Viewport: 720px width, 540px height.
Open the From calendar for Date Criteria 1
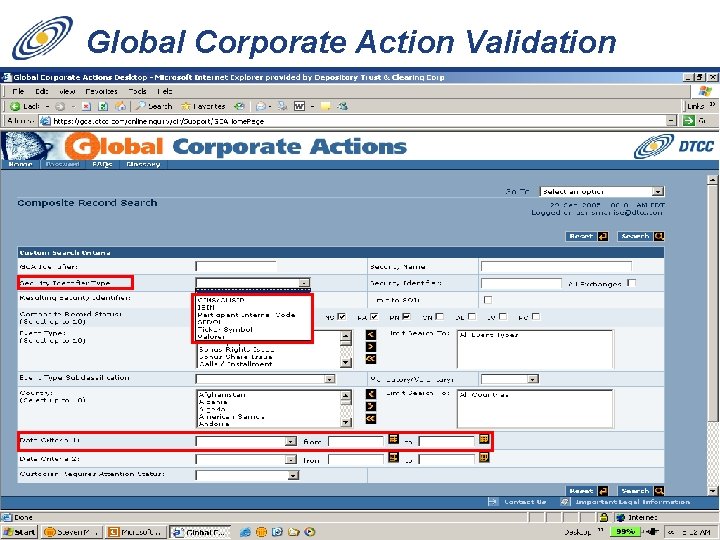pos(393,439)
